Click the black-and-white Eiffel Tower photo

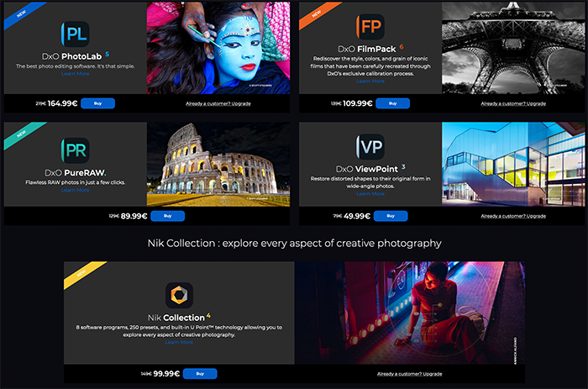click(x=513, y=48)
